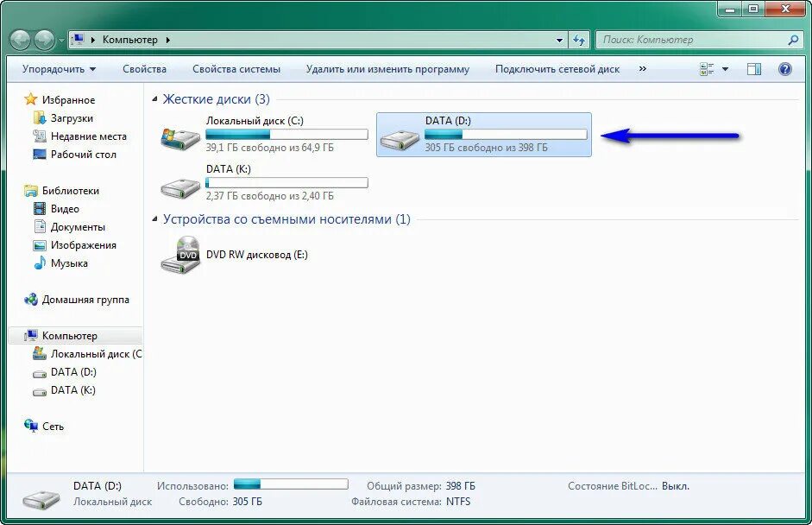Open the Видео library
The height and width of the screenshot is (525, 812).
pyautogui.click(x=65, y=209)
